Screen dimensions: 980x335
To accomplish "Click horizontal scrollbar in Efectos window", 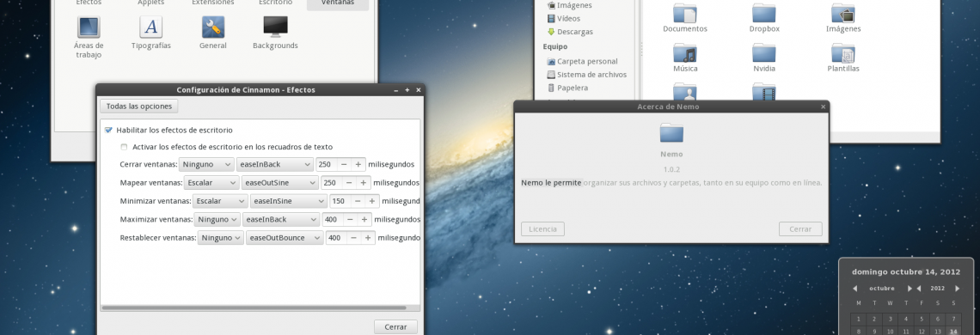I will click(x=253, y=308).
